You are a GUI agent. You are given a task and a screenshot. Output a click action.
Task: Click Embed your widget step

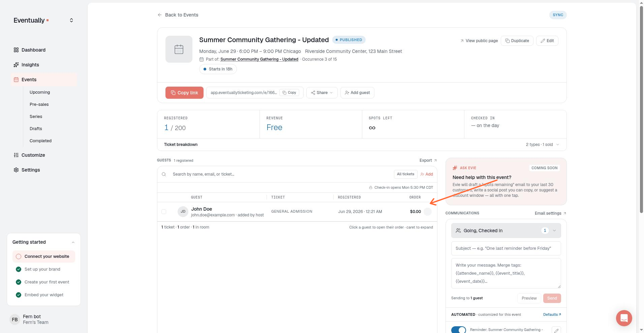tap(44, 295)
